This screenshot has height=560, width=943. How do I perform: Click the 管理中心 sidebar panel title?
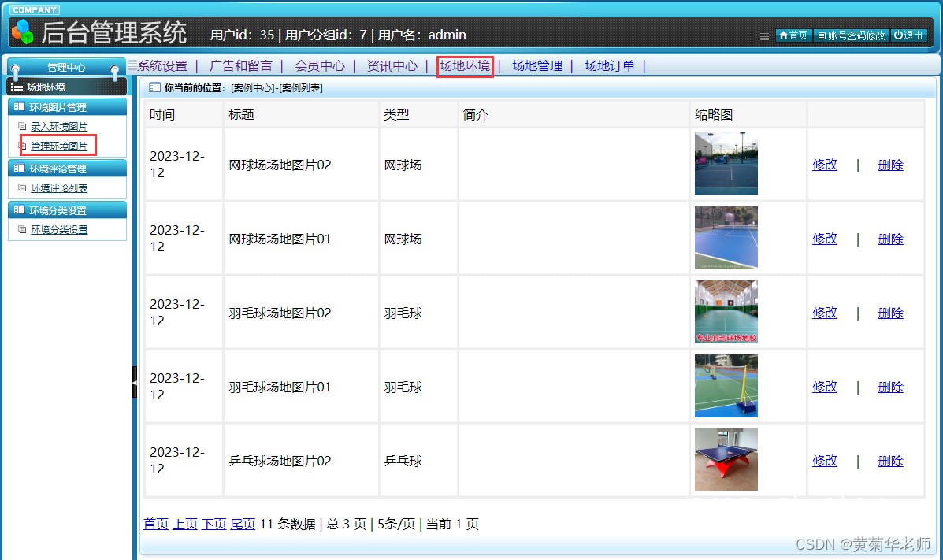66,68
